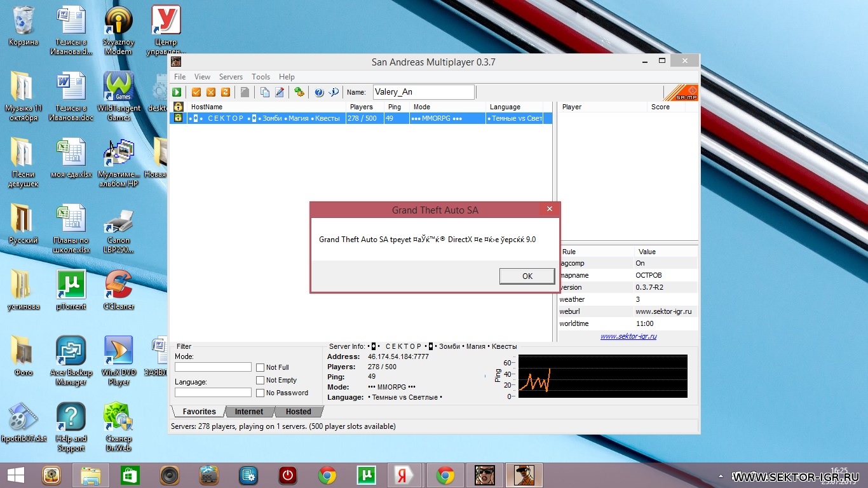Viewport: 868px width, 488px height.
Task: Click the lock icon column header
Action: tap(178, 107)
